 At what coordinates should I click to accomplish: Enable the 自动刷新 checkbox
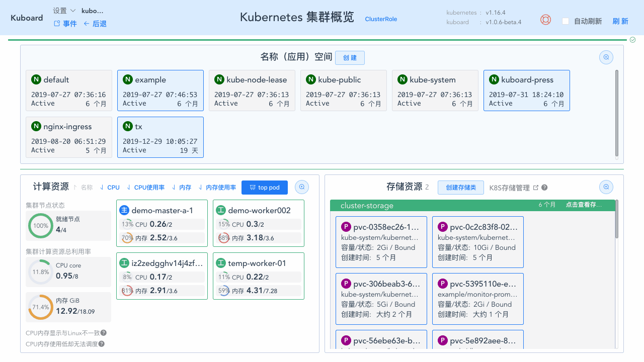pyautogui.click(x=566, y=21)
